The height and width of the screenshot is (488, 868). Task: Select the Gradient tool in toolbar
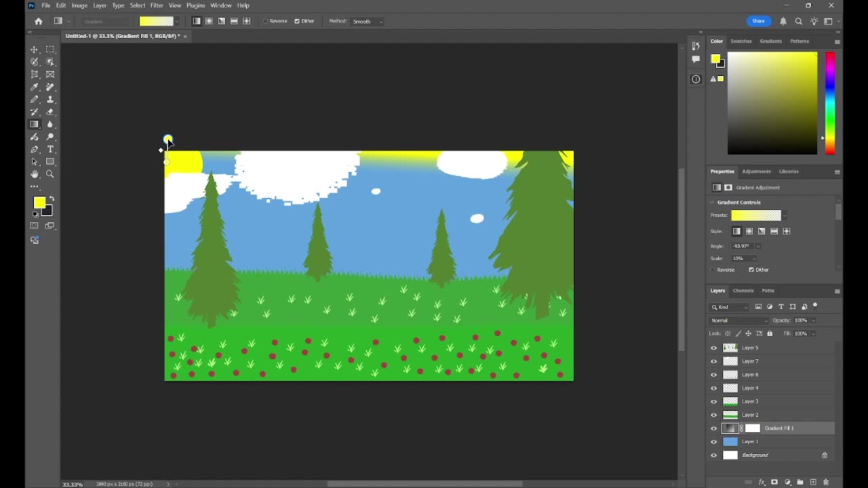pyautogui.click(x=35, y=124)
